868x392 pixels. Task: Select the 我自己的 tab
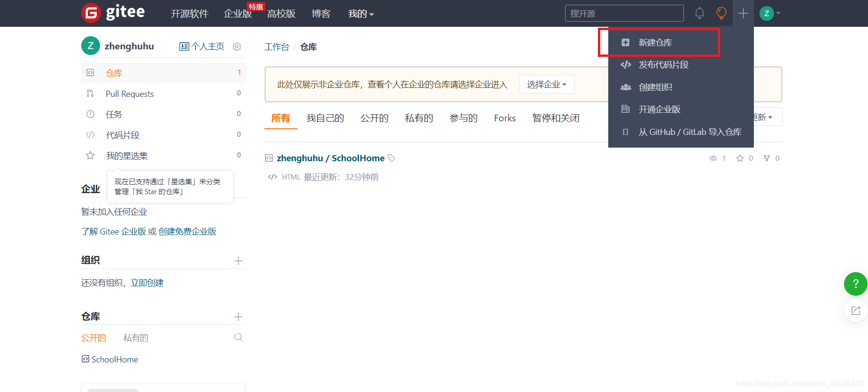click(325, 118)
